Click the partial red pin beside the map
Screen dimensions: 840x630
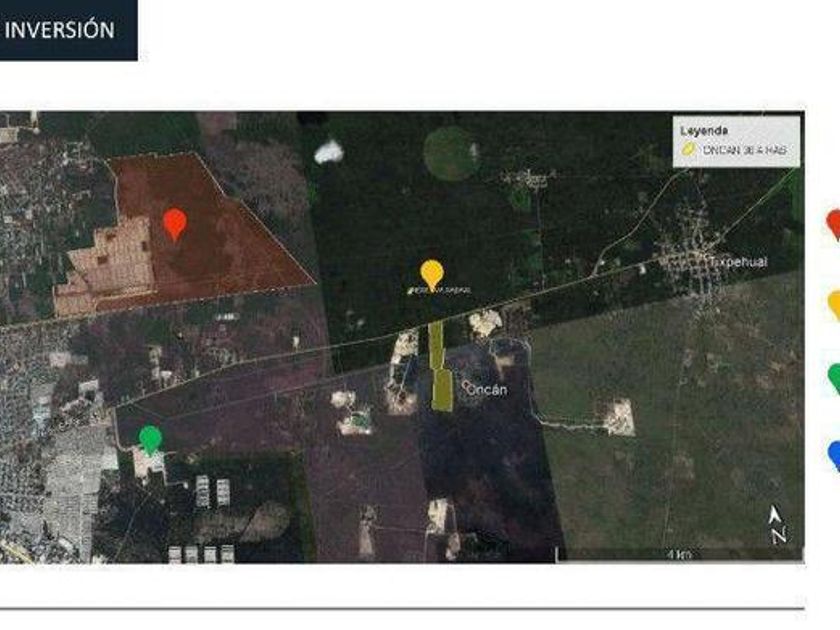click(833, 225)
